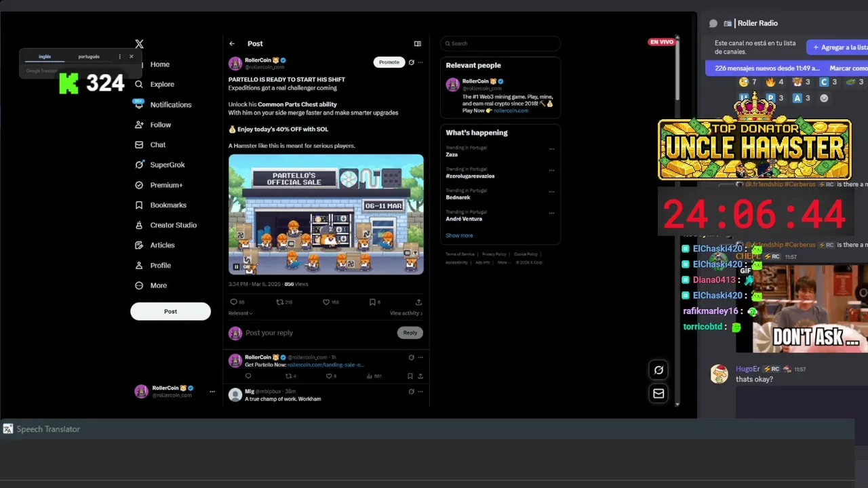This screenshot has height=488, width=868.
Task: Open the messages envelope floating button
Action: pos(658,393)
